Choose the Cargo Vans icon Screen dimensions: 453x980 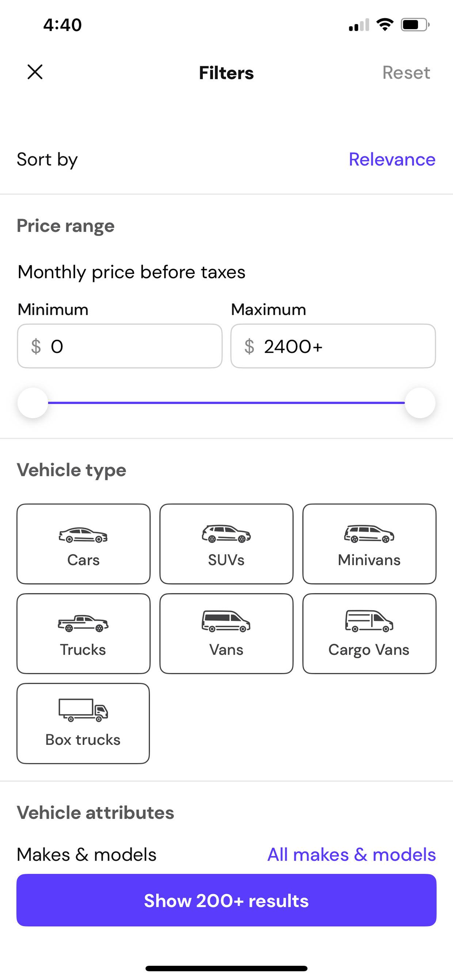(369, 621)
